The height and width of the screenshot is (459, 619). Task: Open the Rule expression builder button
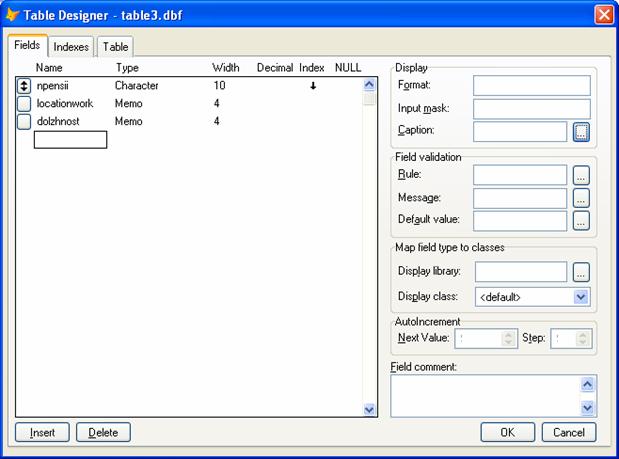click(x=582, y=175)
